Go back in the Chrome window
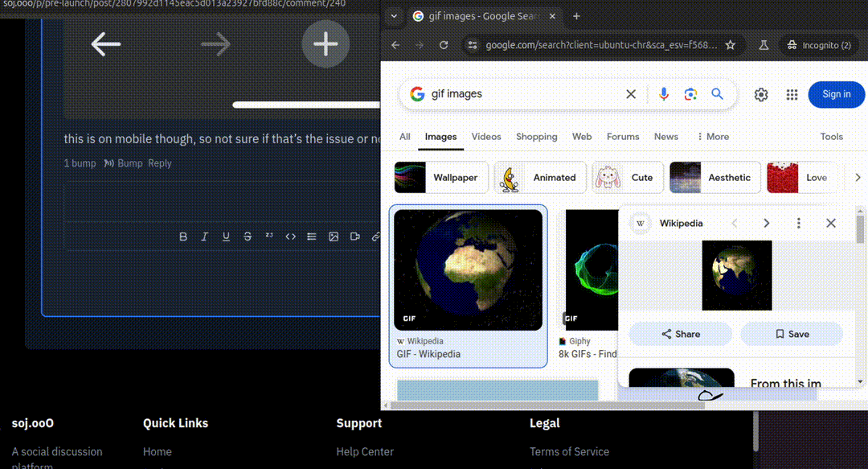 tap(395, 45)
